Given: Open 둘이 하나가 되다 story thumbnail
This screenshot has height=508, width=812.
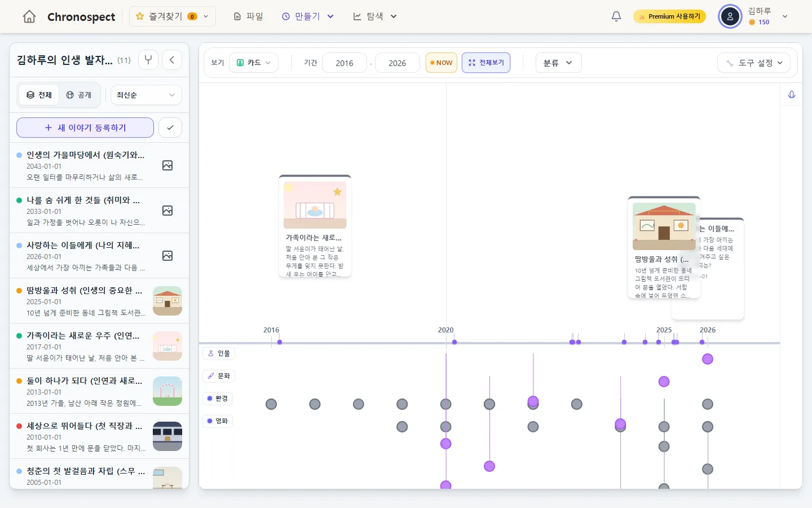Looking at the screenshot, I should (167, 391).
